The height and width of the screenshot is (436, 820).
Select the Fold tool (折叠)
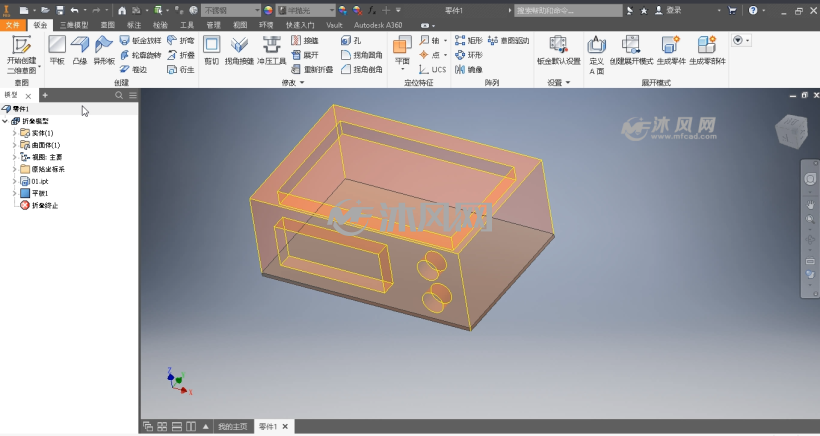pos(180,55)
